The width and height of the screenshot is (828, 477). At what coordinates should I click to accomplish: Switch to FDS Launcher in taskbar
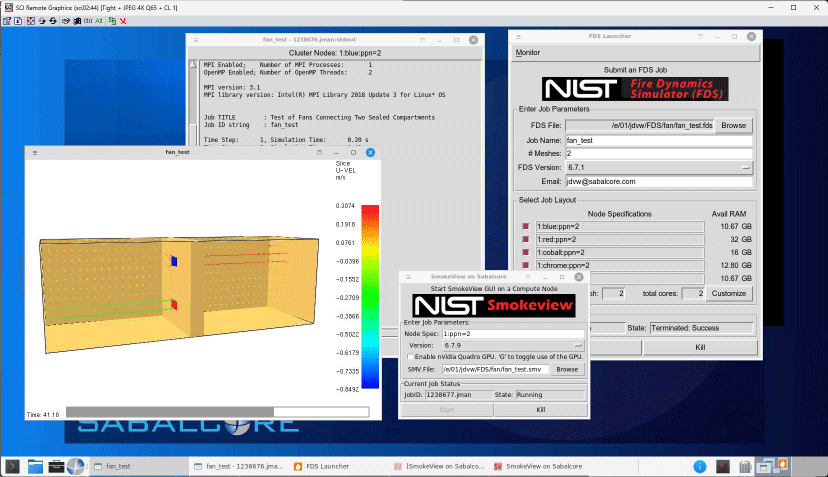[325, 466]
